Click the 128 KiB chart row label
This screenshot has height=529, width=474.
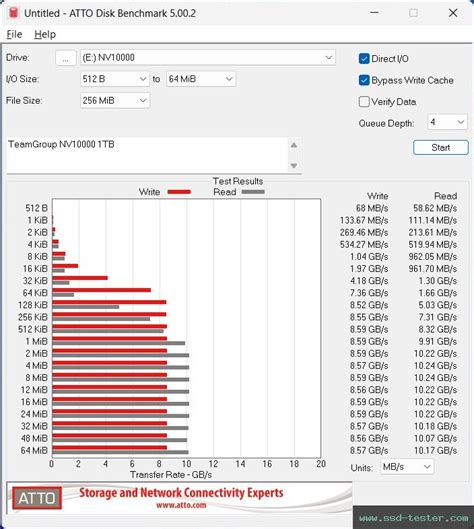pyautogui.click(x=33, y=305)
